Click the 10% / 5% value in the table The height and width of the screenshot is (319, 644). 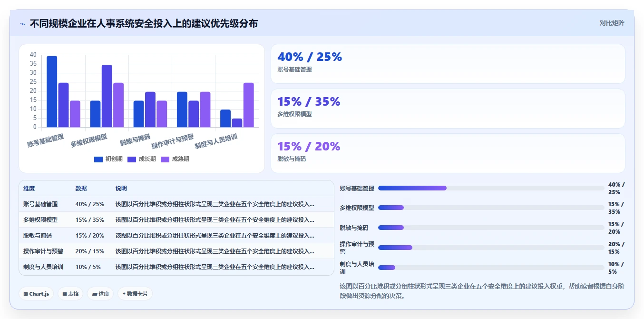[x=88, y=267]
